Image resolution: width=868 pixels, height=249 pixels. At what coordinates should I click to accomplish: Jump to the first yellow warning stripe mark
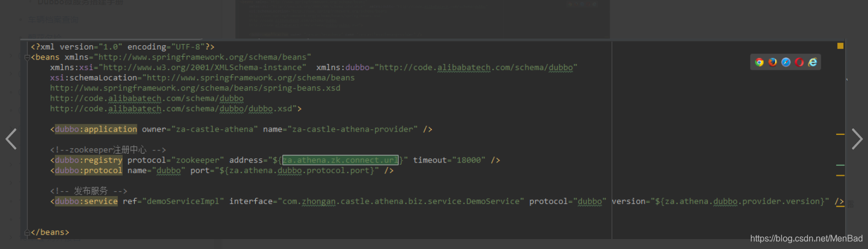840,134
